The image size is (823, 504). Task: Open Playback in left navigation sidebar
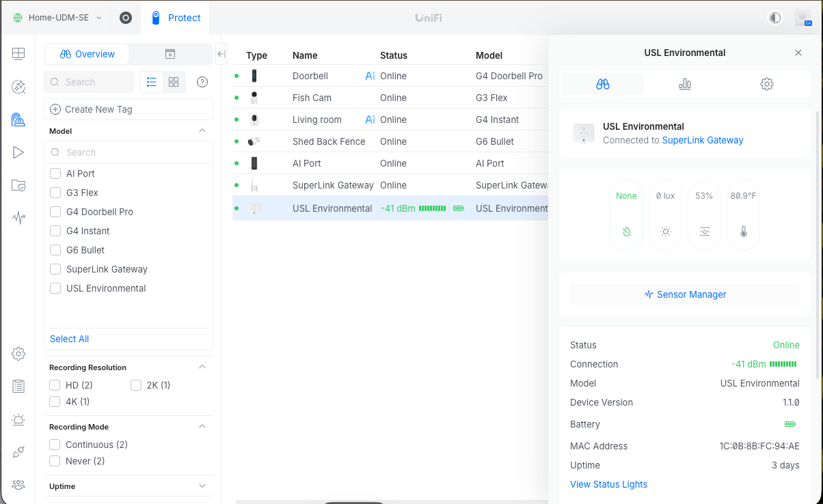tap(18, 152)
